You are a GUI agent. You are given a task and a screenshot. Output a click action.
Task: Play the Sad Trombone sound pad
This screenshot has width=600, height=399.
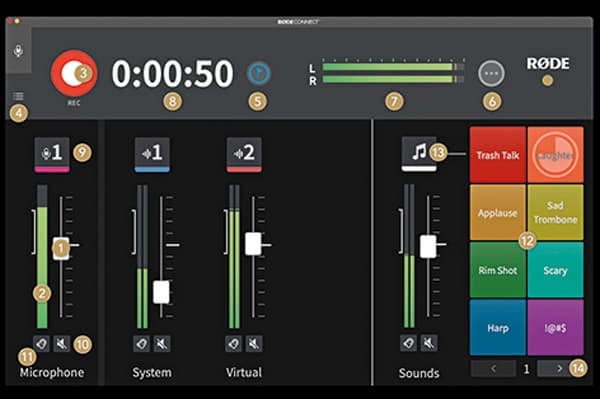[556, 213]
